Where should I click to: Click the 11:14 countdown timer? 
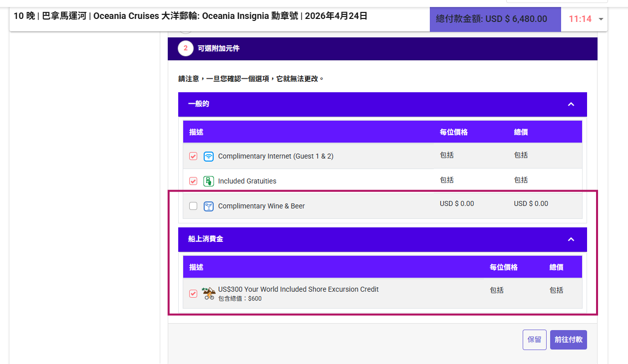point(580,19)
